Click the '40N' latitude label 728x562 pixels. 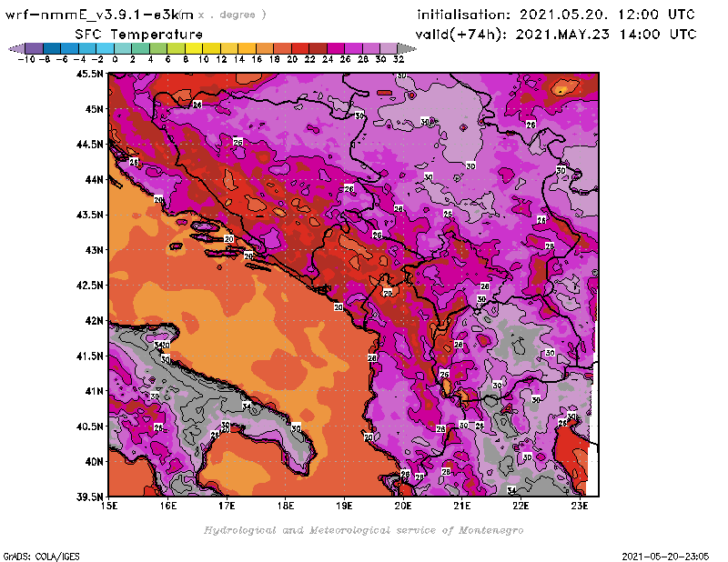94,462
